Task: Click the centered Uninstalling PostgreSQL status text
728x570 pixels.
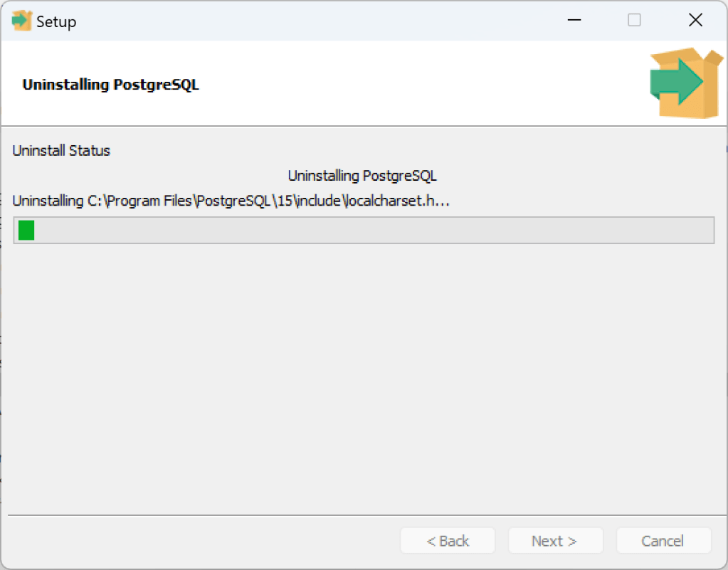Action: [362, 176]
